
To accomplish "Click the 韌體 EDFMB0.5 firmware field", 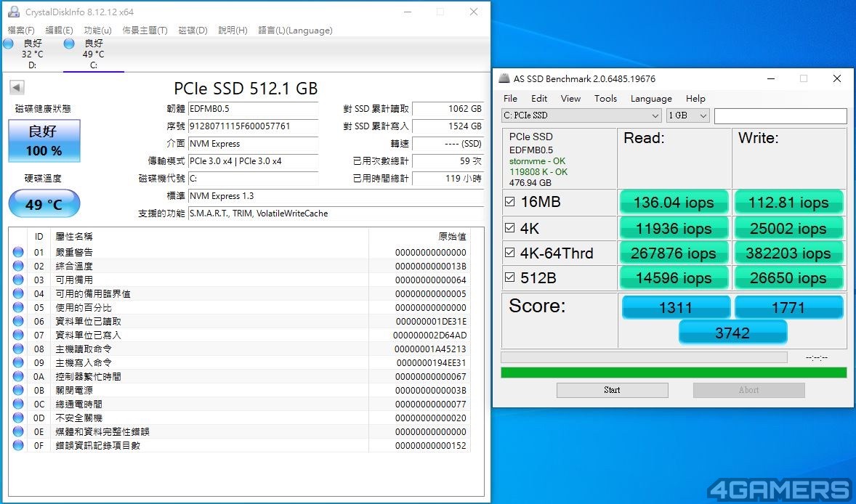I will click(254, 108).
